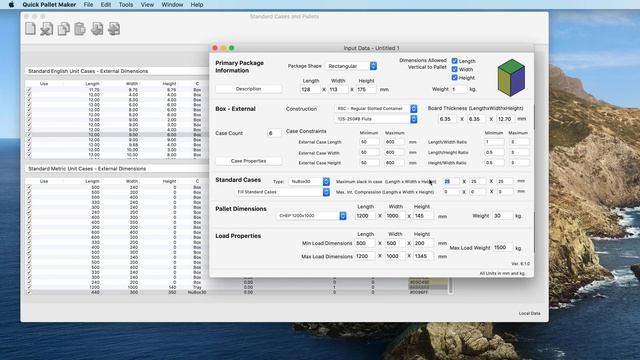
Task: Click the Standard Metric Unit Cases header
Action: [87, 169]
